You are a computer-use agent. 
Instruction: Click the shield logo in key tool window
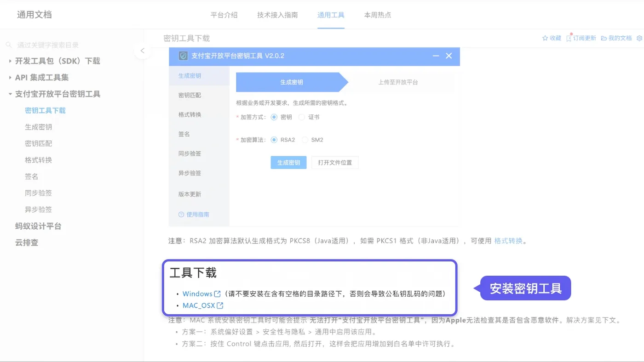pyautogui.click(x=183, y=56)
